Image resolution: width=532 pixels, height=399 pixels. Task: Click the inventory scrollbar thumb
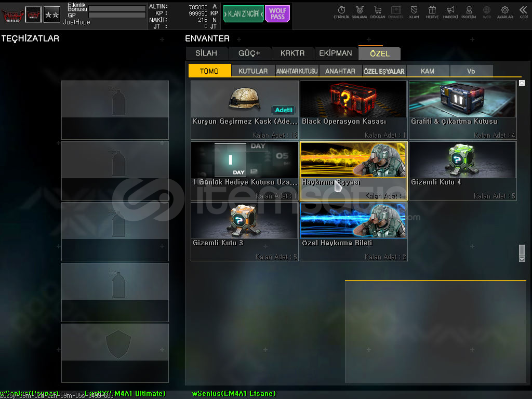tap(522, 250)
